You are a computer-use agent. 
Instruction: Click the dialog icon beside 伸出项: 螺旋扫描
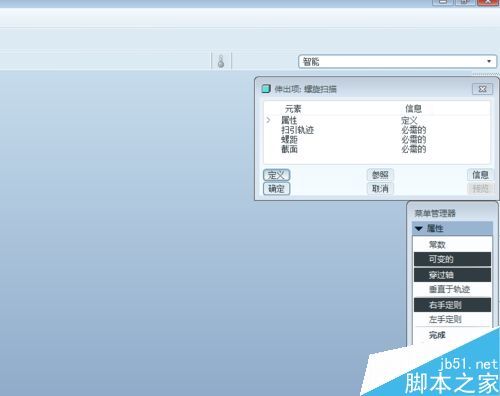(x=266, y=89)
